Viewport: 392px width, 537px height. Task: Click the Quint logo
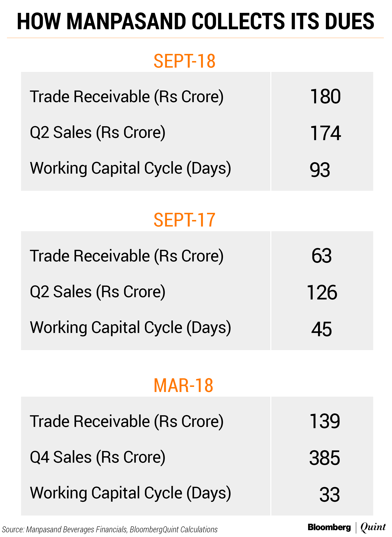tap(373, 527)
